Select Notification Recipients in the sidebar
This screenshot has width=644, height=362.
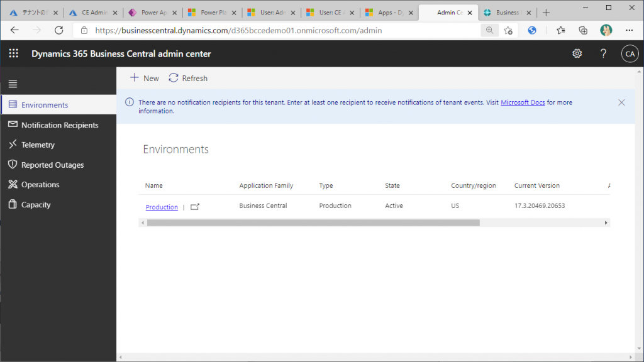coord(58,125)
